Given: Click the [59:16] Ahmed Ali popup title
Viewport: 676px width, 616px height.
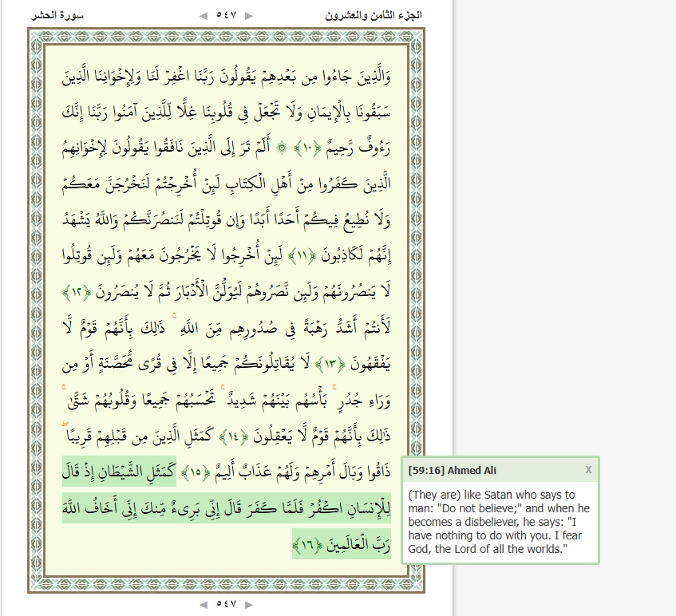Looking at the screenshot, I should point(448,470).
